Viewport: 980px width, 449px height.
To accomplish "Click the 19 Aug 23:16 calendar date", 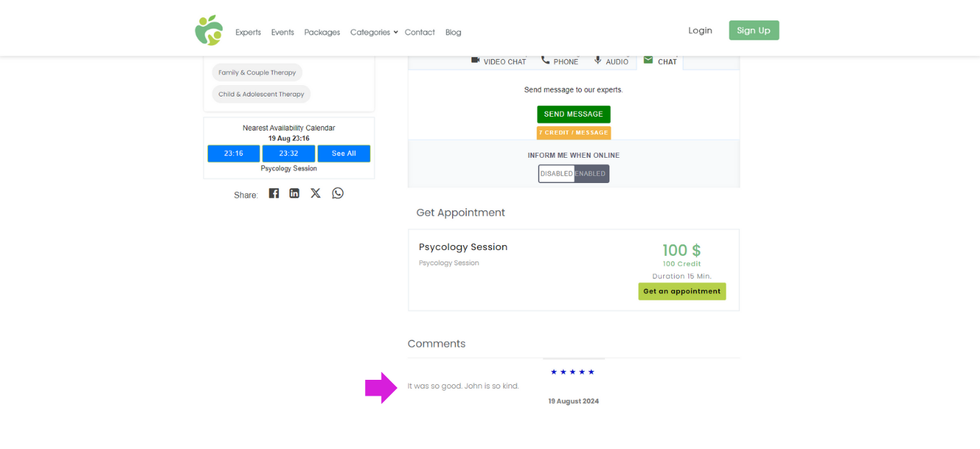I will 289,138.
